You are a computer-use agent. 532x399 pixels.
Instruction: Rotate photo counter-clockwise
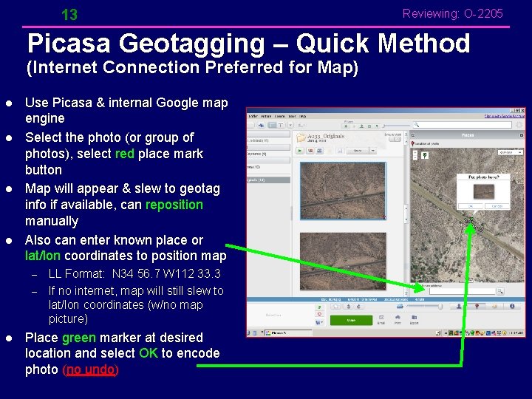[x=349, y=306]
